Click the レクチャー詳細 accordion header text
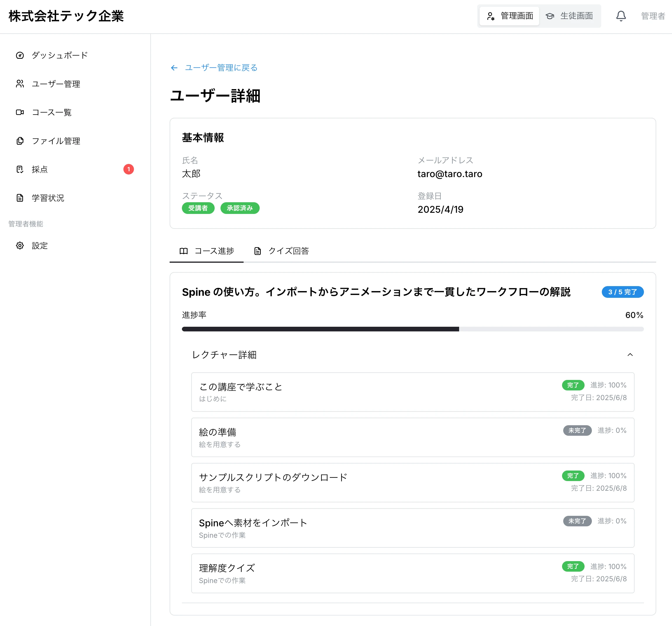Screen dimensions: 672x626 click(x=224, y=355)
